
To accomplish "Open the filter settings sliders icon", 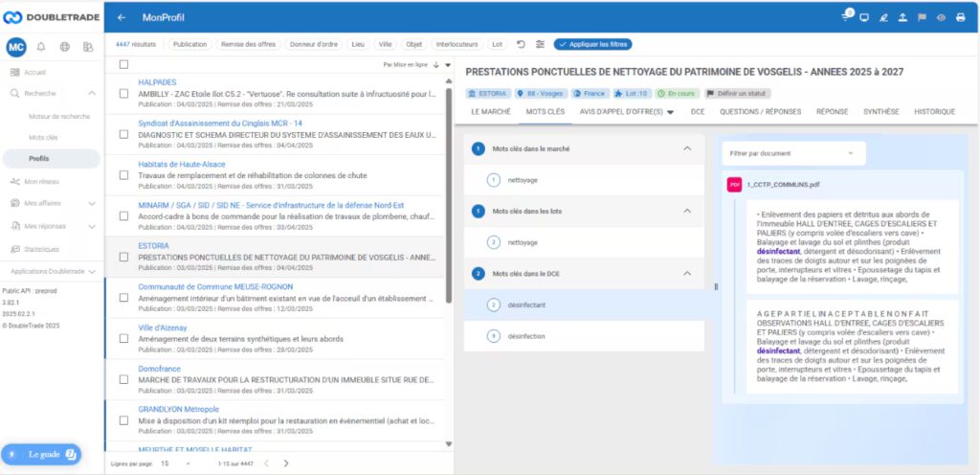I will [x=540, y=44].
